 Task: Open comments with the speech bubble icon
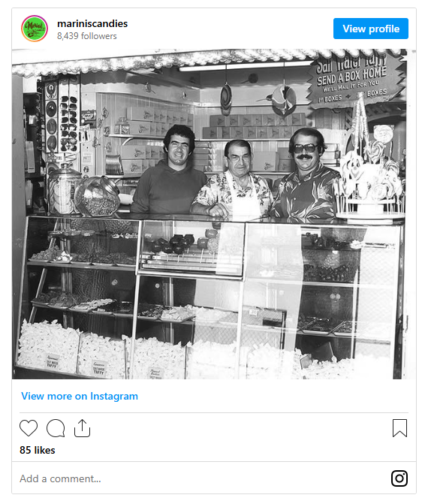[56, 428]
